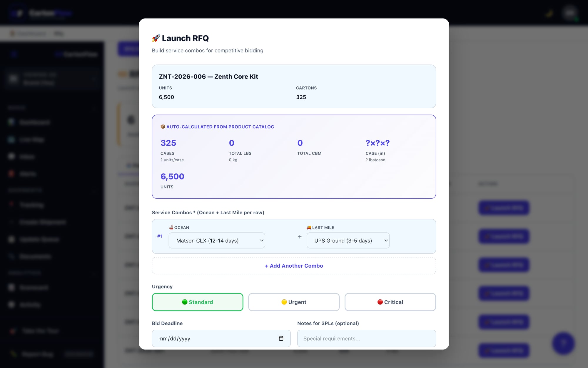The image size is (588, 368).
Task: Open the UPS Ground last mile dropdown
Action: click(348, 241)
